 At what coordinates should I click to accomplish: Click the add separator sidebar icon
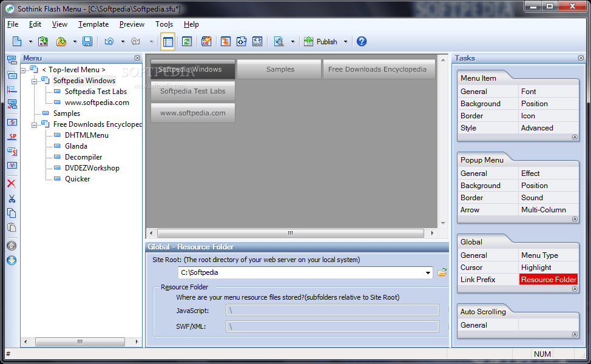click(12, 89)
